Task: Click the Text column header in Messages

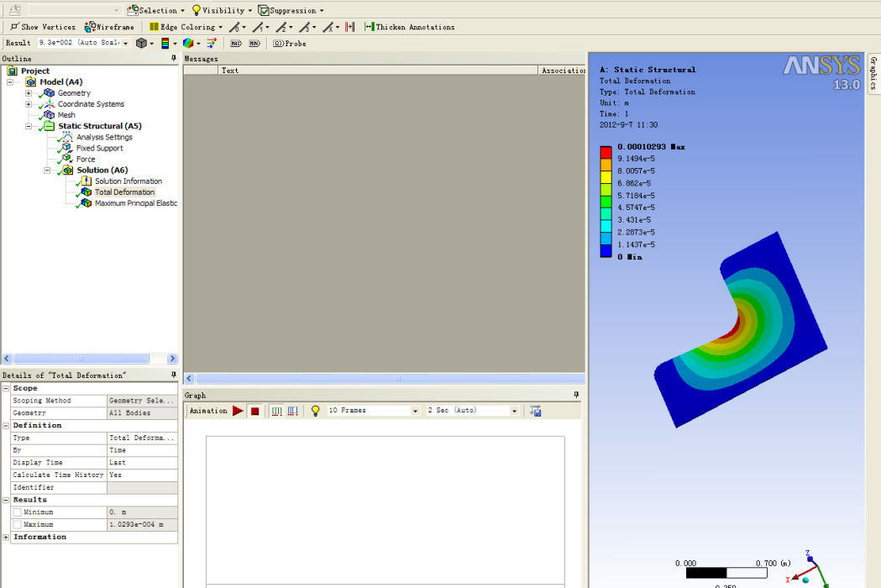Action: pyautogui.click(x=378, y=71)
